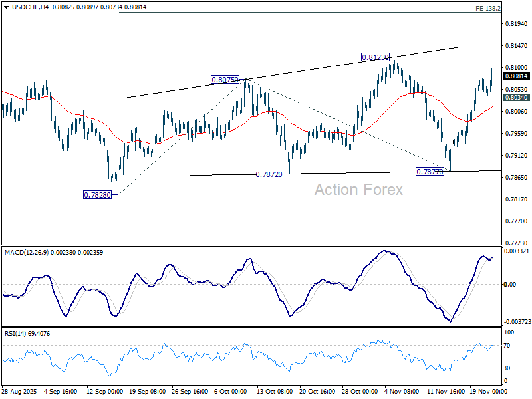Click the small triangle beside the USDCHF,H4 title
The image size is (532, 399).
click(x=5, y=7)
